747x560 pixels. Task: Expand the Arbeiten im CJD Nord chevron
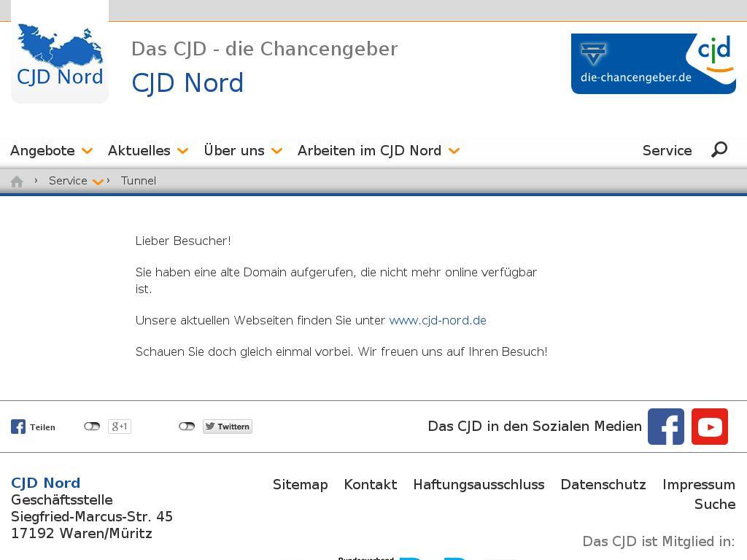[x=454, y=151]
